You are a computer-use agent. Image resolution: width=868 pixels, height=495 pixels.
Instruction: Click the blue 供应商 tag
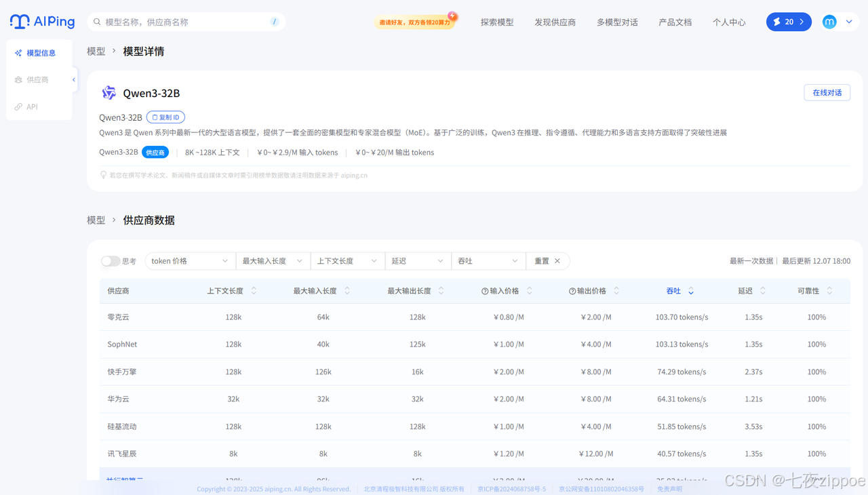point(155,153)
